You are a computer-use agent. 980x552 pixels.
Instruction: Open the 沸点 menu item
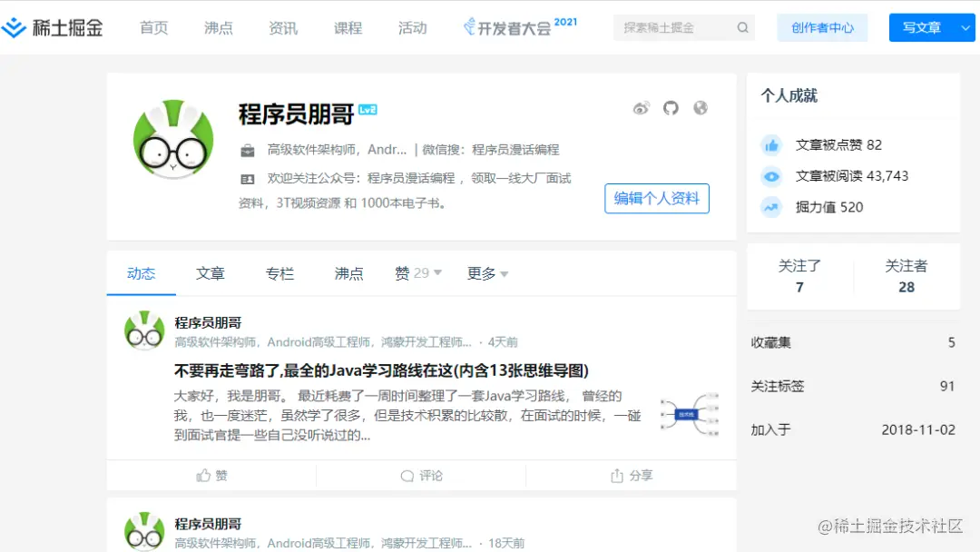(x=218, y=28)
